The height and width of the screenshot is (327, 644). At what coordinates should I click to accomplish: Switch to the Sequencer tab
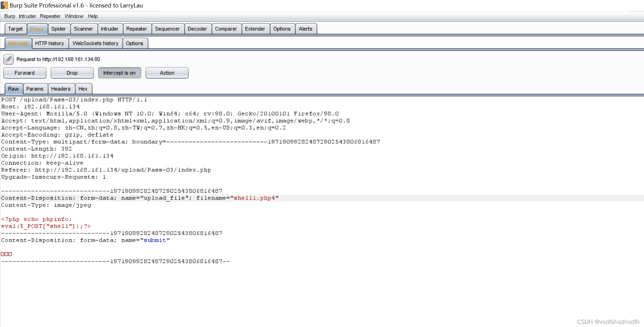click(x=167, y=29)
